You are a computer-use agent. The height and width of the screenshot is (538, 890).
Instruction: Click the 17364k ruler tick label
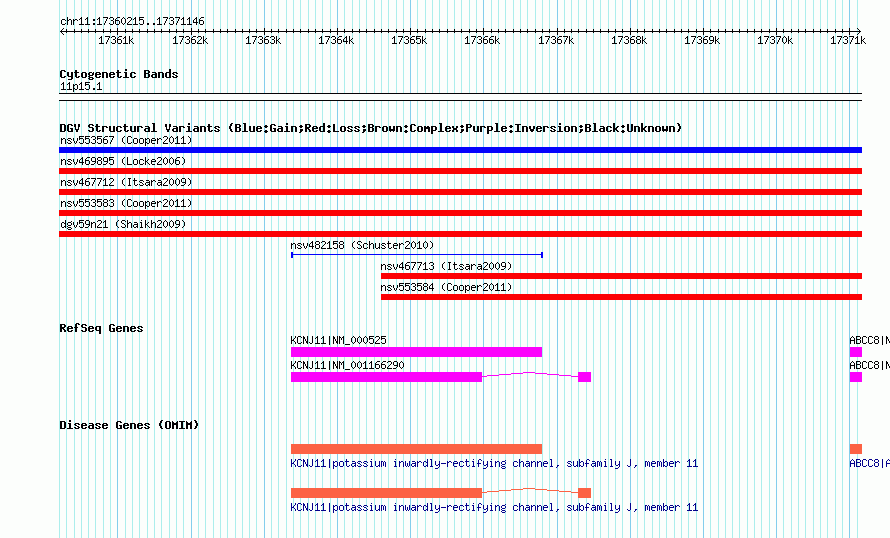(x=336, y=40)
